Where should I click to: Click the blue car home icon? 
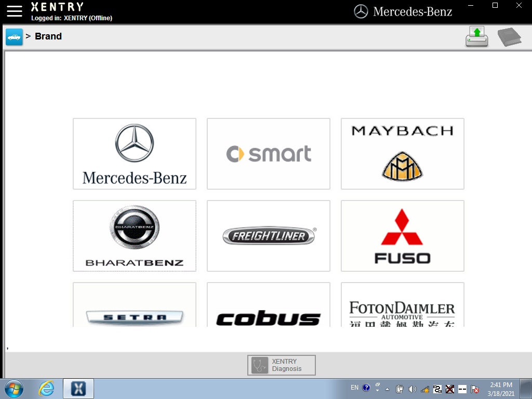(14, 37)
